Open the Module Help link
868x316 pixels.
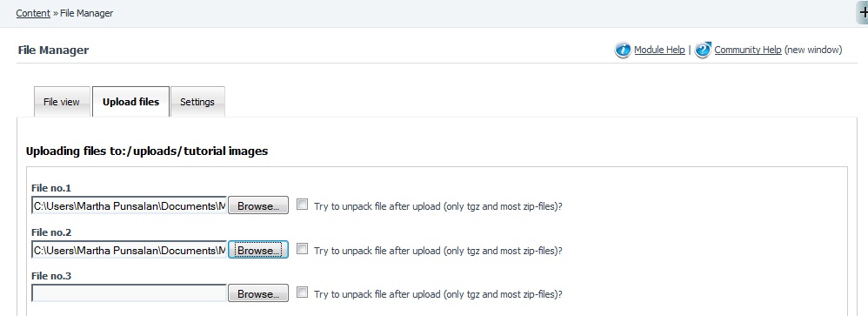(x=659, y=50)
